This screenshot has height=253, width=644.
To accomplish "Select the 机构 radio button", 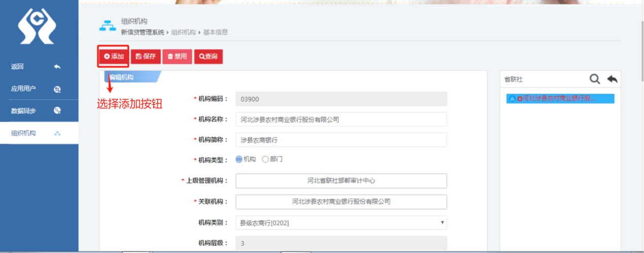I will tap(239, 159).
